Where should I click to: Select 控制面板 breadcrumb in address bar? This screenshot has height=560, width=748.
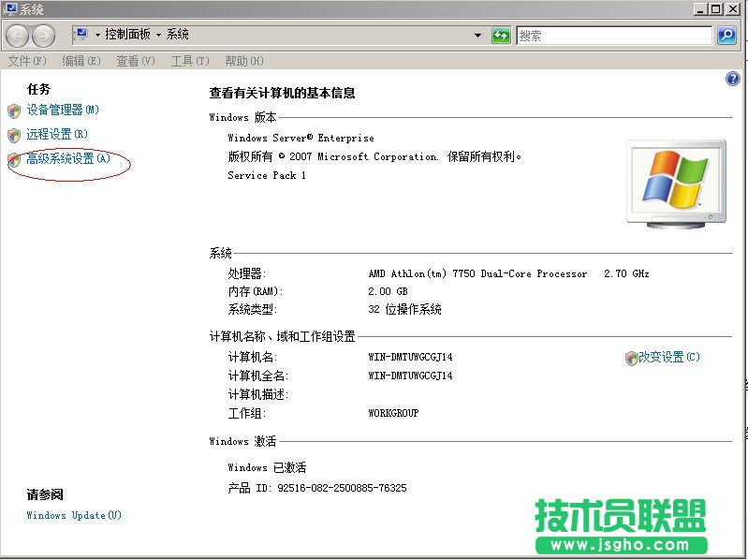click(128, 34)
